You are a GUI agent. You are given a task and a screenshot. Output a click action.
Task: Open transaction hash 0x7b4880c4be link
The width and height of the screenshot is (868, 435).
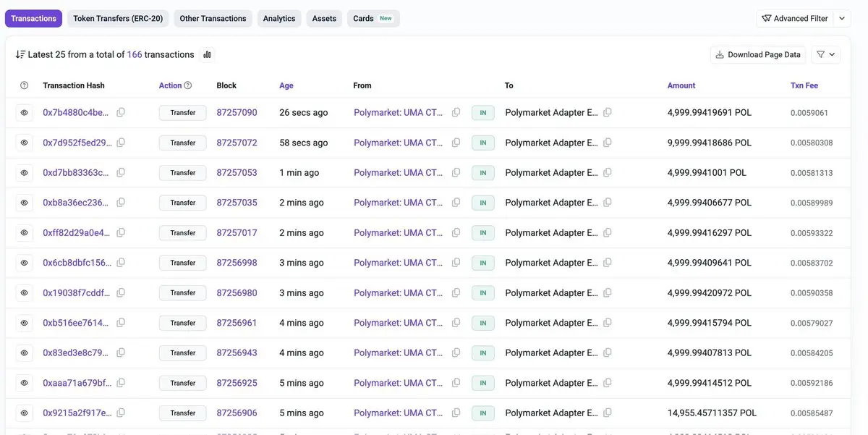[77, 113]
